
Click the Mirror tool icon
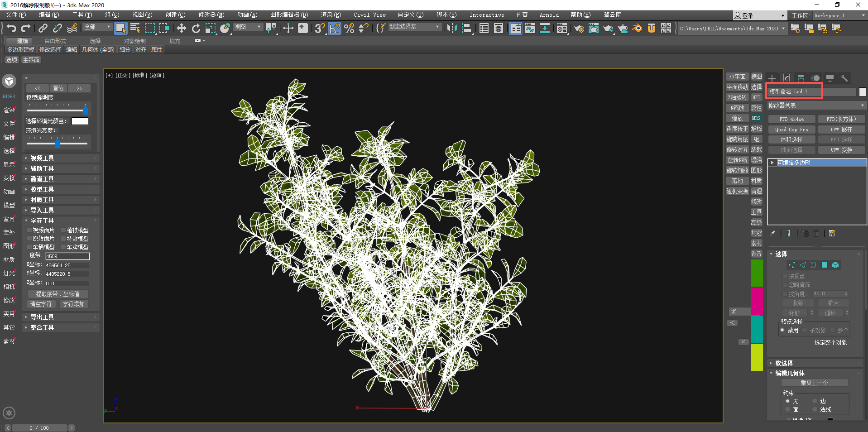(452, 29)
